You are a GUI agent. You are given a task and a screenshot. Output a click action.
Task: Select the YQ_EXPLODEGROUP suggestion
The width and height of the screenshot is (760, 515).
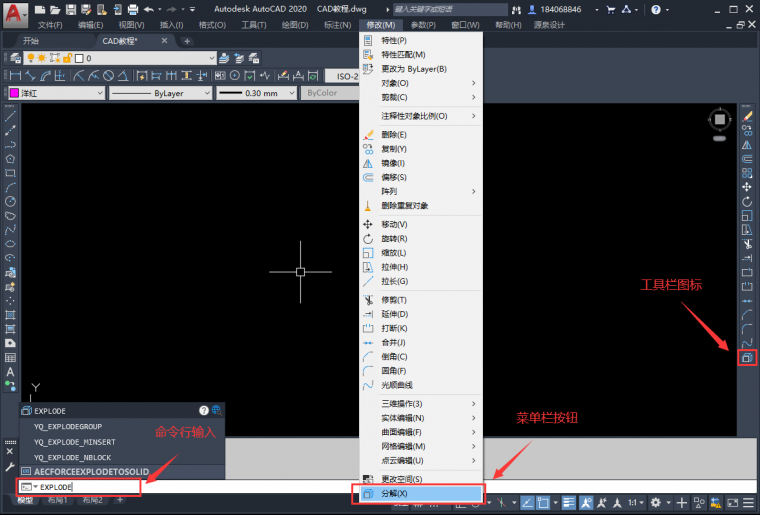pos(122,426)
